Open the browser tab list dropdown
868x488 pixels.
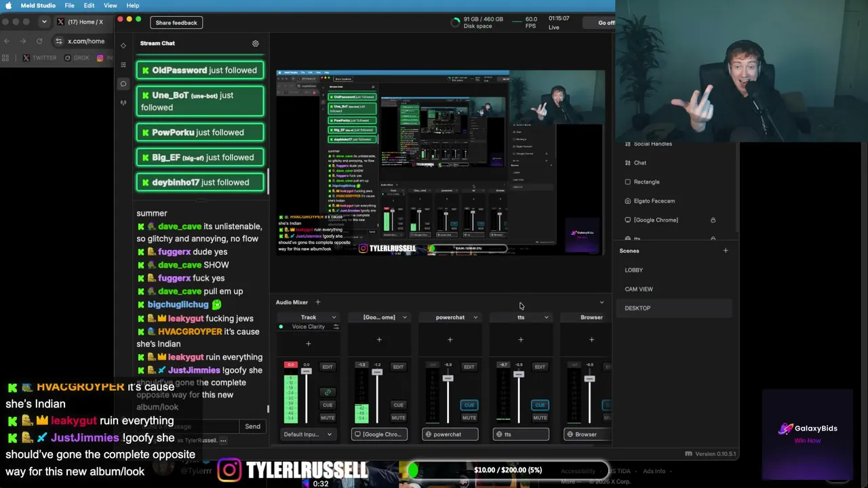click(44, 22)
